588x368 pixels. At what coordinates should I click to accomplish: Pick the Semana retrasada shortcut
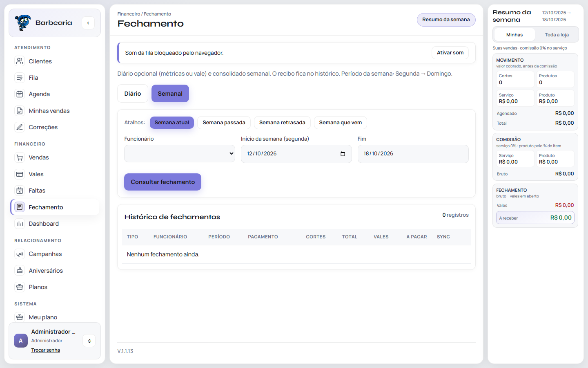pyautogui.click(x=282, y=123)
